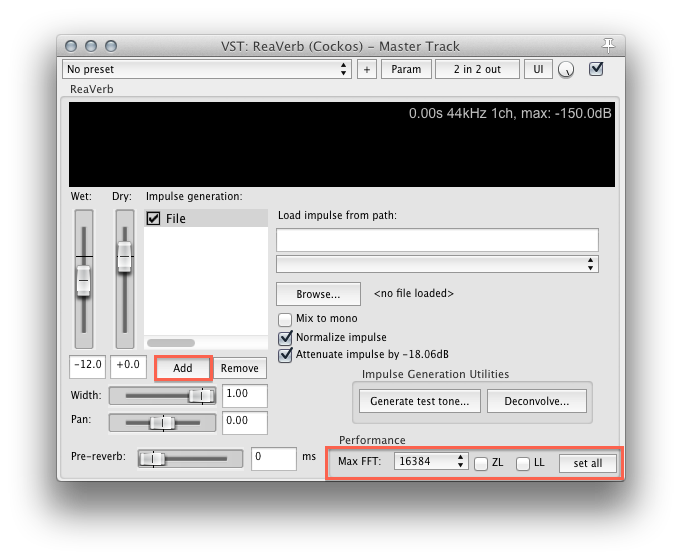This screenshot has width=682, height=560.
Task: Close the ReaVerb window
Action: point(71,46)
